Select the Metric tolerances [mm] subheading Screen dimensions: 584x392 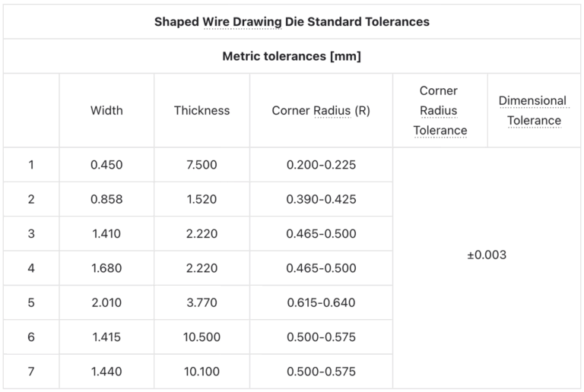(x=292, y=56)
